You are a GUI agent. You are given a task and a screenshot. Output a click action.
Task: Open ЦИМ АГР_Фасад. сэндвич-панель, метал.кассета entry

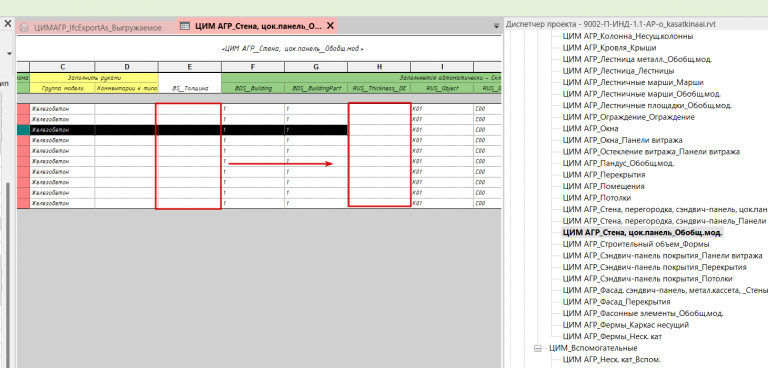click(x=665, y=291)
